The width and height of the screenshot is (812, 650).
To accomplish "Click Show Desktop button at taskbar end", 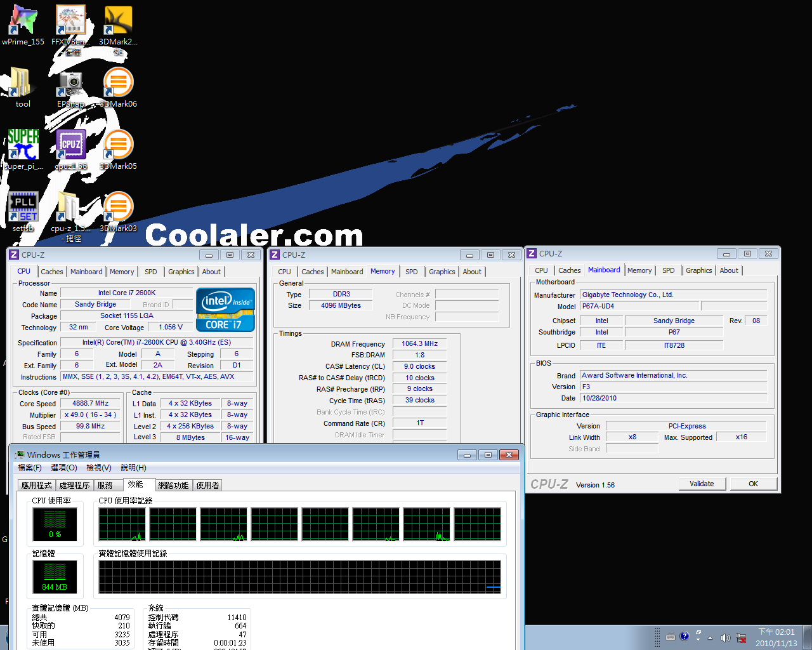I will coord(807,637).
